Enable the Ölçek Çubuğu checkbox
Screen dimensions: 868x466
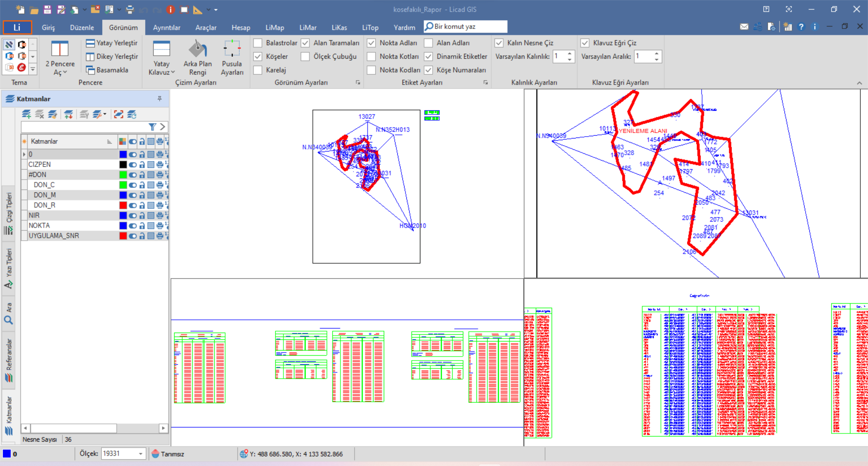[x=306, y=57]
